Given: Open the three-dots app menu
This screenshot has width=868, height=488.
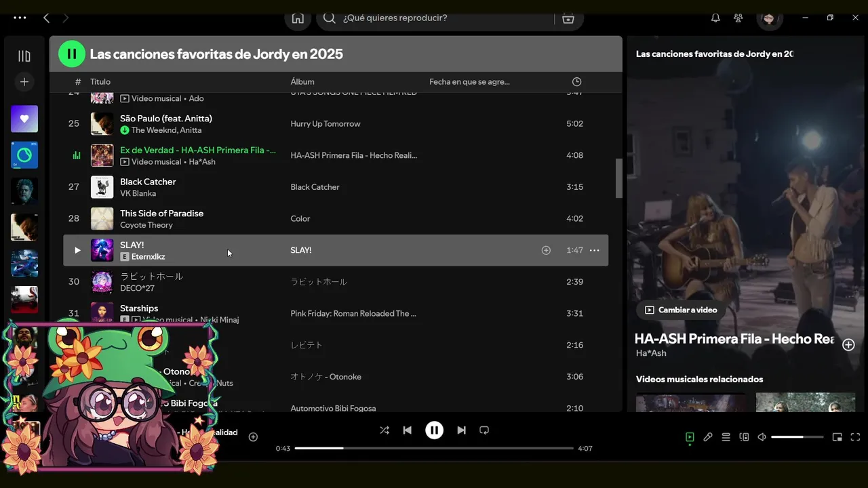Looking at the screenshot, I should tap(20, 18).
